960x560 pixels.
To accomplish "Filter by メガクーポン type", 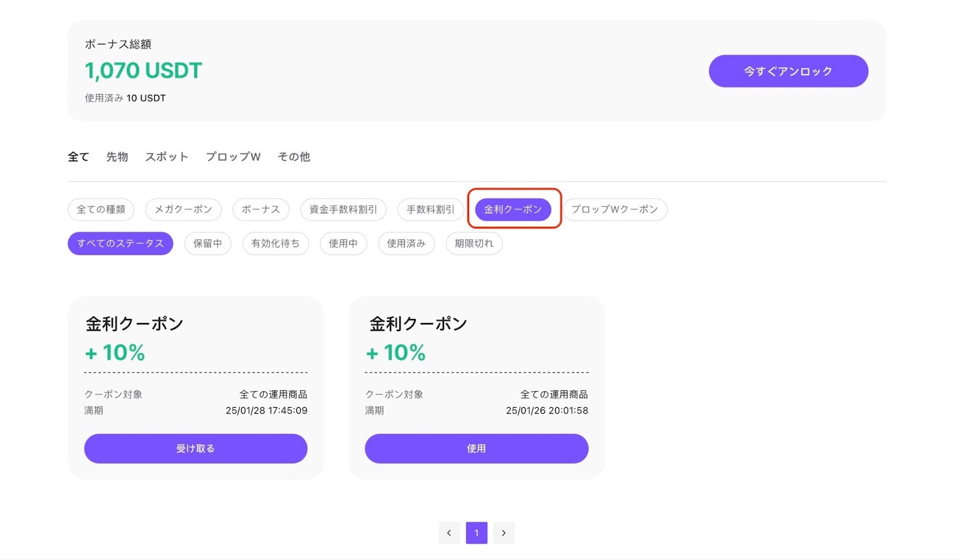I will pyautogui.click(x=184, y=209).
